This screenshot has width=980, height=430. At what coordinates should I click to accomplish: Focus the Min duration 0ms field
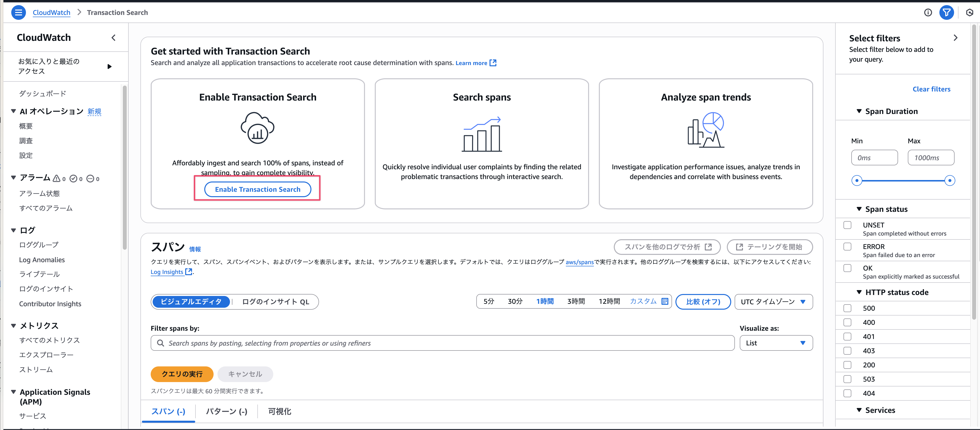(874, 158)
